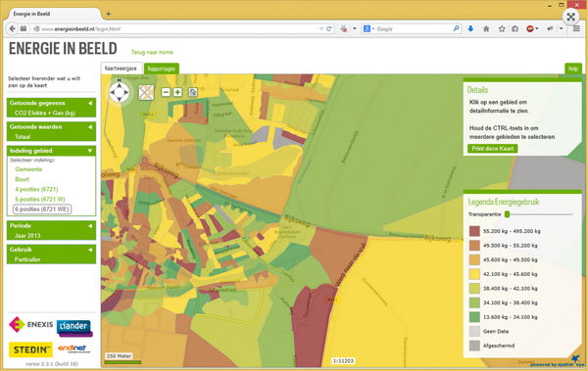Click the Afgeschermd gray swatch
Screen dimensions: 588x371
click(474, 346)
